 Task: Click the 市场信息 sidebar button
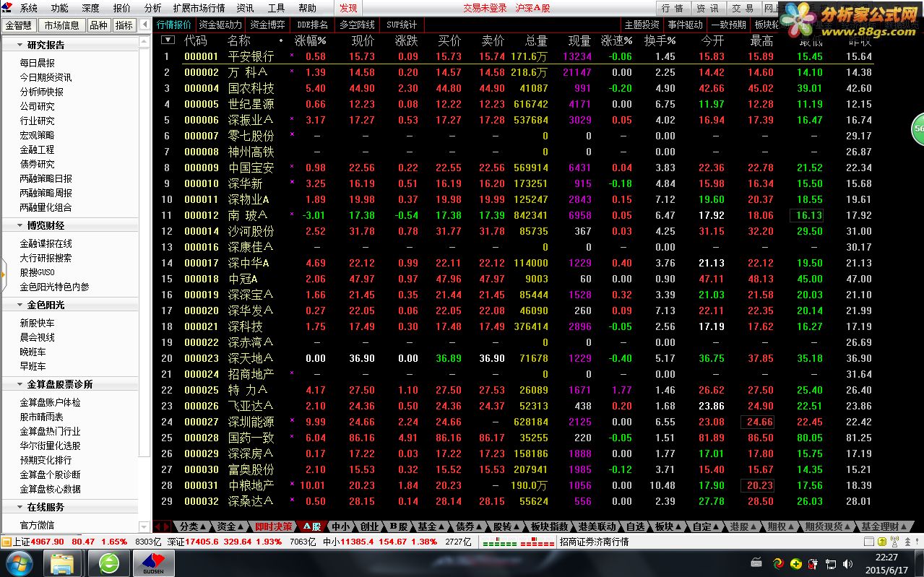61,25
